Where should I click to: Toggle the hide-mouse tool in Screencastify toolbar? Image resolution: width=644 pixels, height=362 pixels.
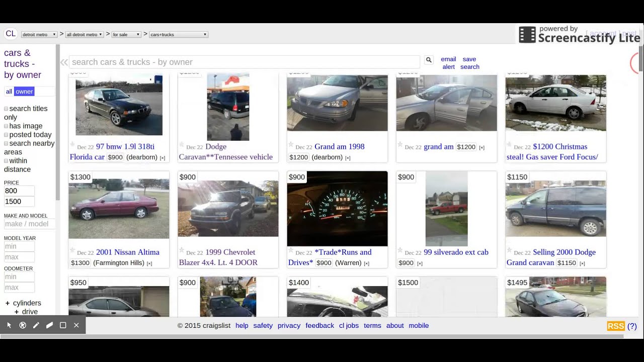click(x=23, y=325)
